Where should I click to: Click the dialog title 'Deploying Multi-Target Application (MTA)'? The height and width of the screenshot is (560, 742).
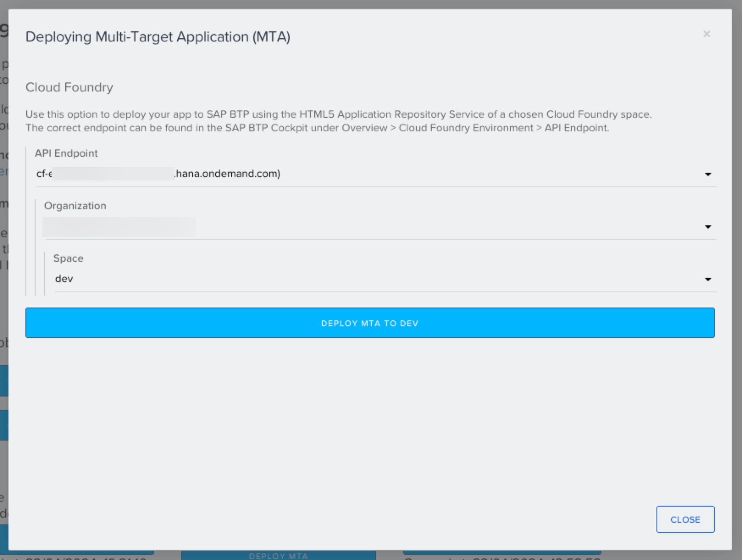[158, 37]
